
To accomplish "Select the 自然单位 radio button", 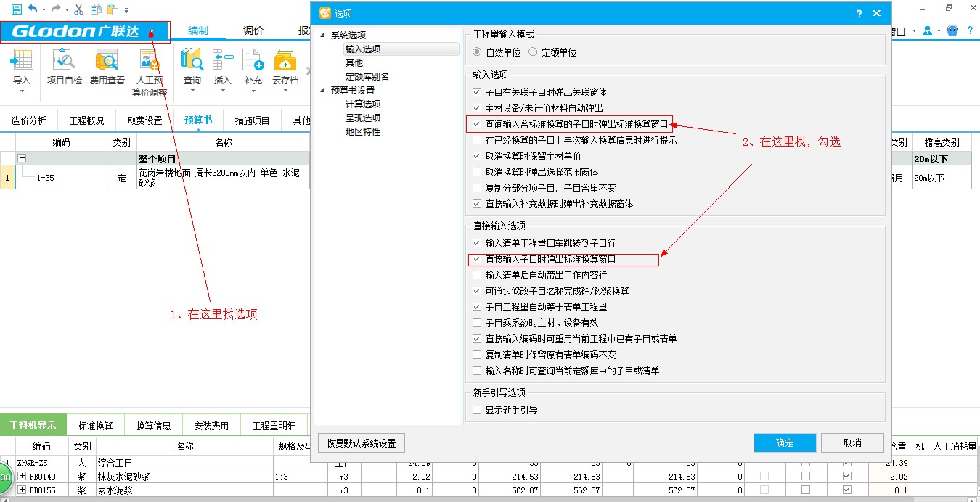I will click(x=477, y=52).
